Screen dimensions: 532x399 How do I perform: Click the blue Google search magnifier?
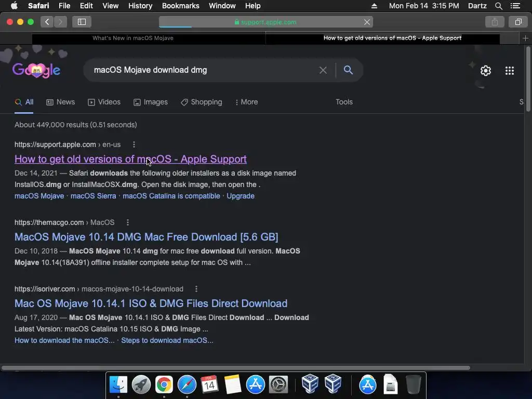click(348, 70)
